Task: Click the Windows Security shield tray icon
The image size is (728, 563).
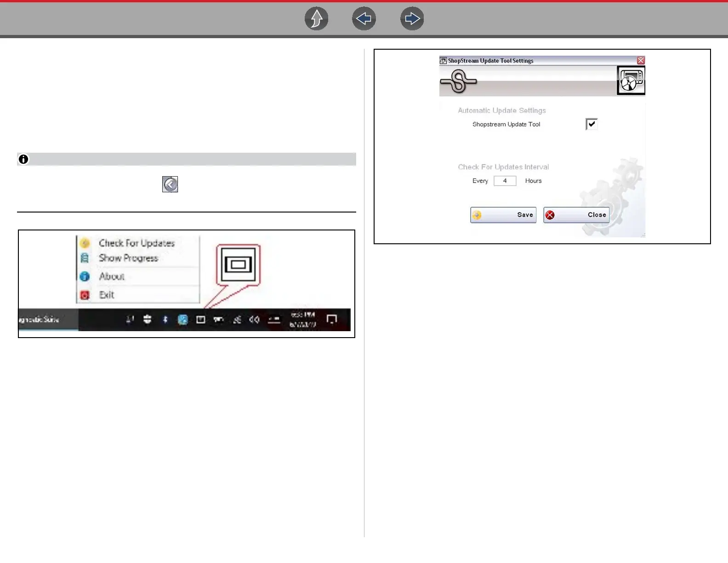Action: click(147, 319)
